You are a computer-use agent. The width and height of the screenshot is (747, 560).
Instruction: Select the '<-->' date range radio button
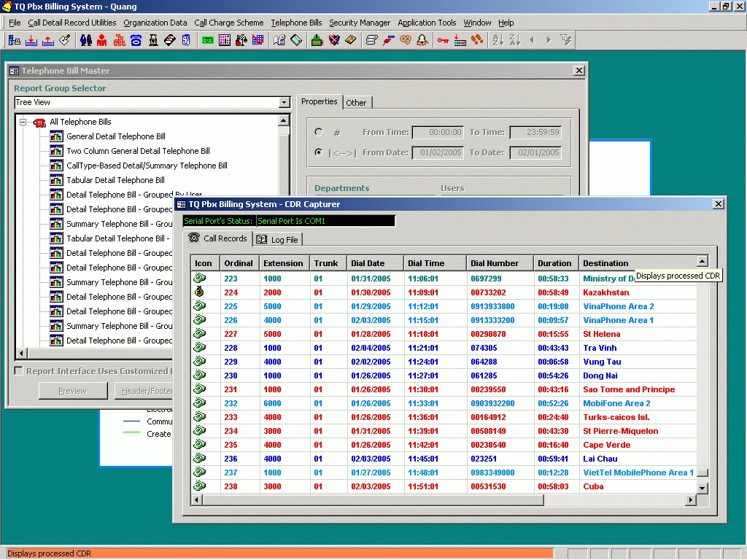(x=319, y=153)
